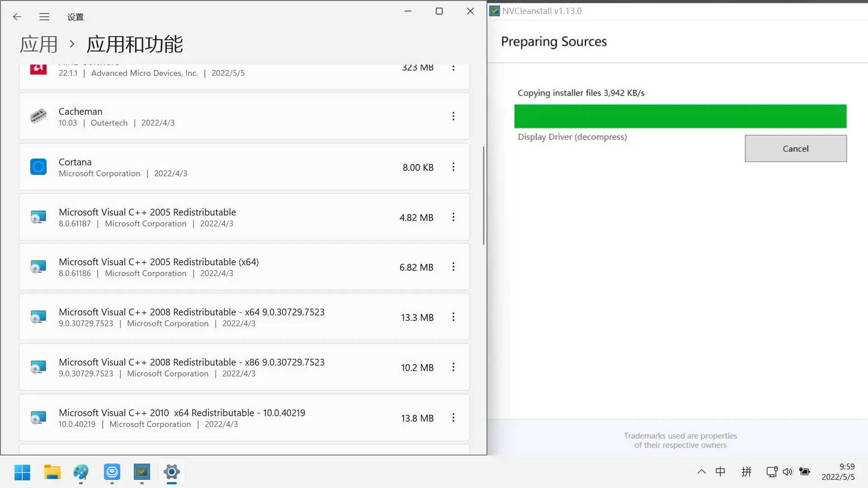
Task: Open File Explorer from the taskbar
Action: pyautogui.click(x=52, y=472)
